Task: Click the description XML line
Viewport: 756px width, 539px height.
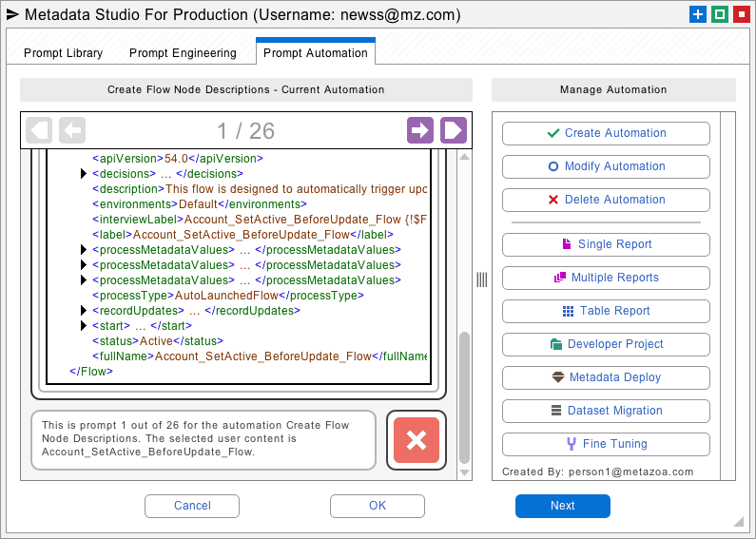Action: (x=260, y=189)
